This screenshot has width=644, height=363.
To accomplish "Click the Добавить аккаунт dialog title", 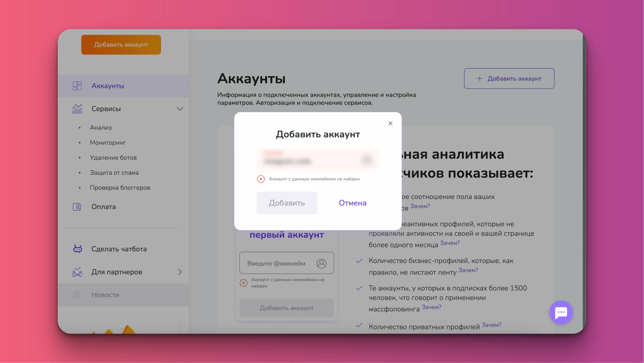I will click(318, 135).
